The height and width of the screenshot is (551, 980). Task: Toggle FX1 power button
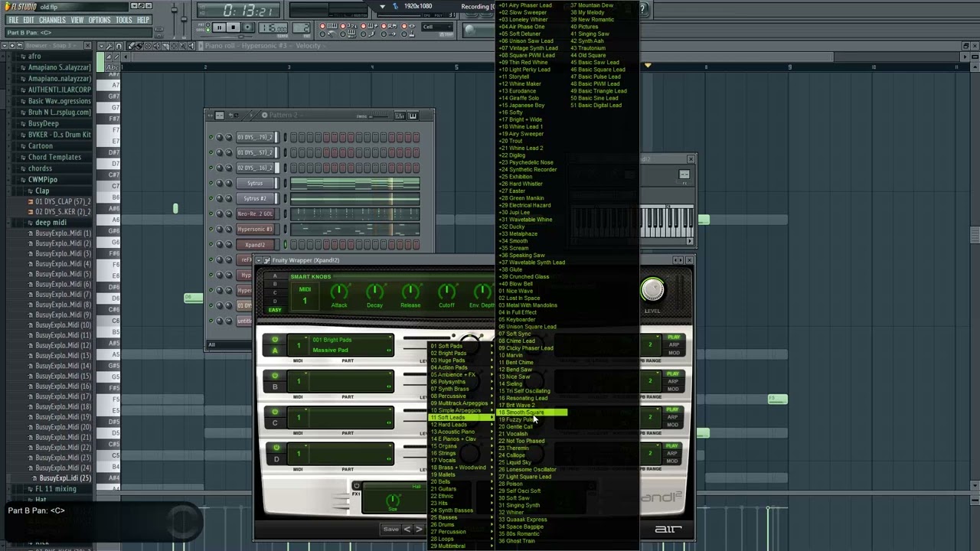356,486
